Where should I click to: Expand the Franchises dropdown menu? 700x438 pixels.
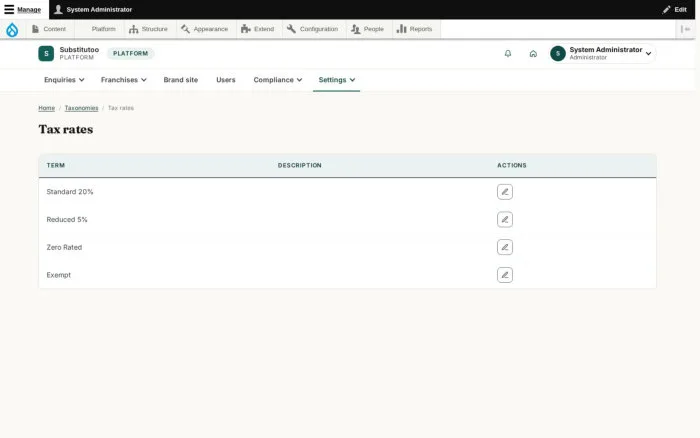tap(124, 80)
